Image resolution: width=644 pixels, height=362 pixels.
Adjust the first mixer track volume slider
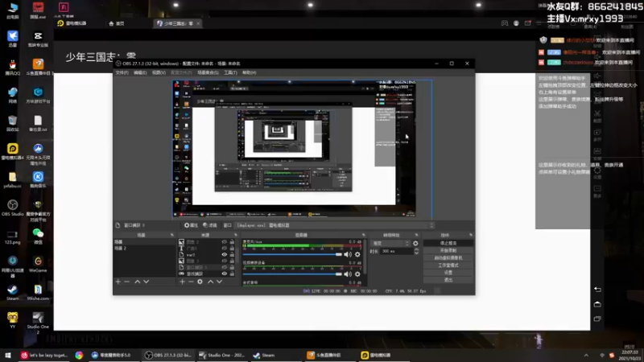point(292,254)
